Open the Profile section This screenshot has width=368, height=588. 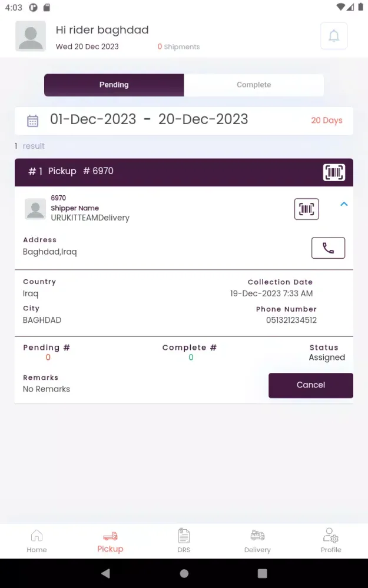[331, 541]
